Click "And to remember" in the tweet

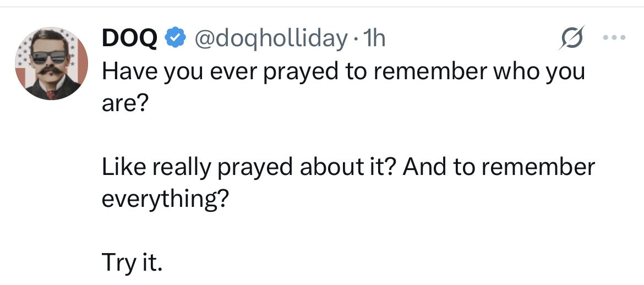499,167
